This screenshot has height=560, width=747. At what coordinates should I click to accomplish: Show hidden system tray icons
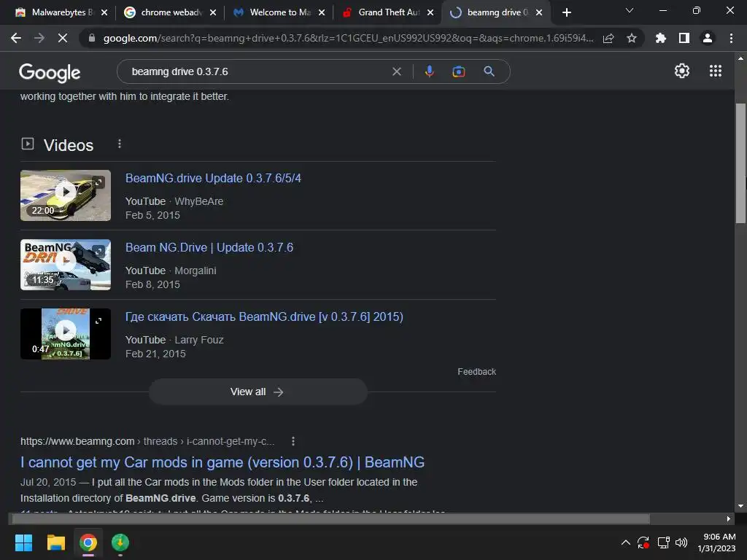pyautogui.click(x=625, y=542)
